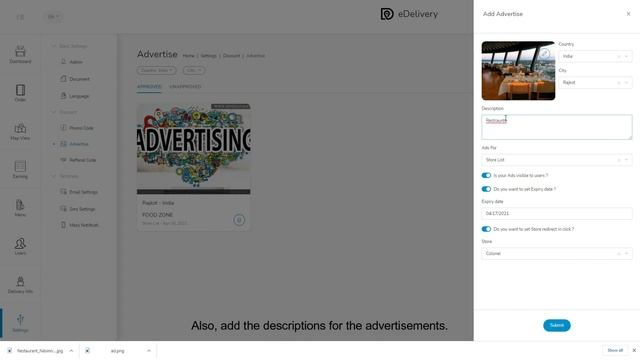Open the Order section icon
This screenshot has height=360, width=640.
click(x=20, y=93)
